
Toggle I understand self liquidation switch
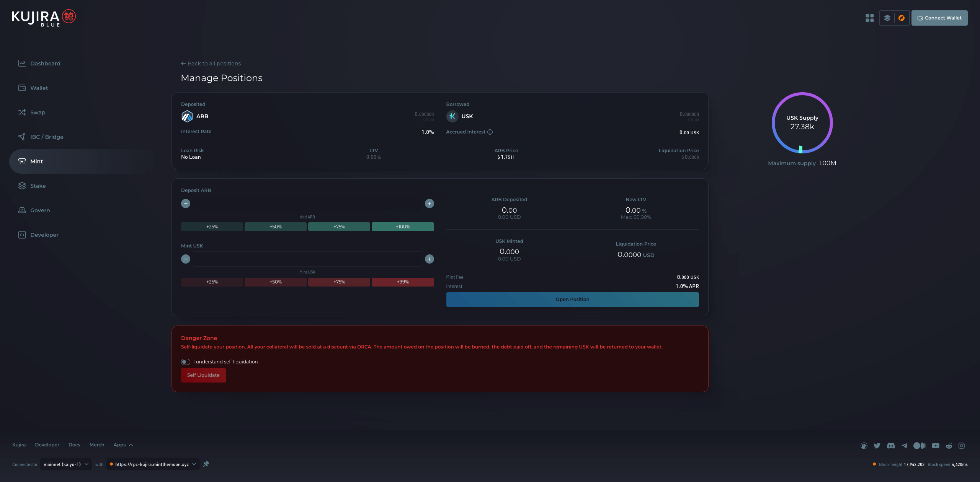pyautogui.click(x=186, y=362)
